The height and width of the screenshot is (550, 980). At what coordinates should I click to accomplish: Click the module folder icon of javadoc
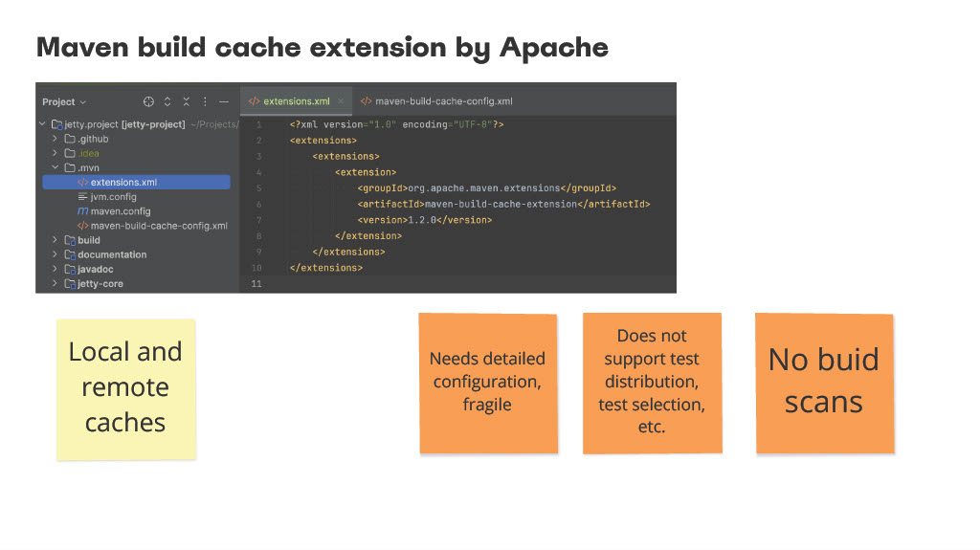pyautogui.click(x=70, y=269)
